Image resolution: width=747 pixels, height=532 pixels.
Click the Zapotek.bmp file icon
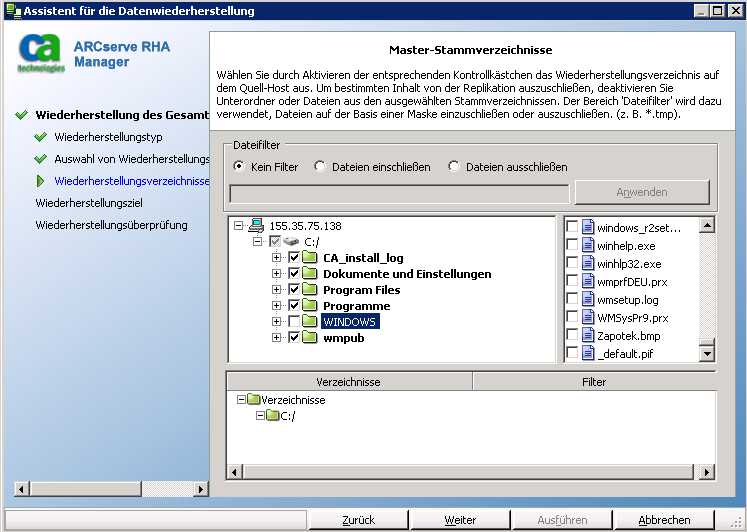[x=588, y=335]
